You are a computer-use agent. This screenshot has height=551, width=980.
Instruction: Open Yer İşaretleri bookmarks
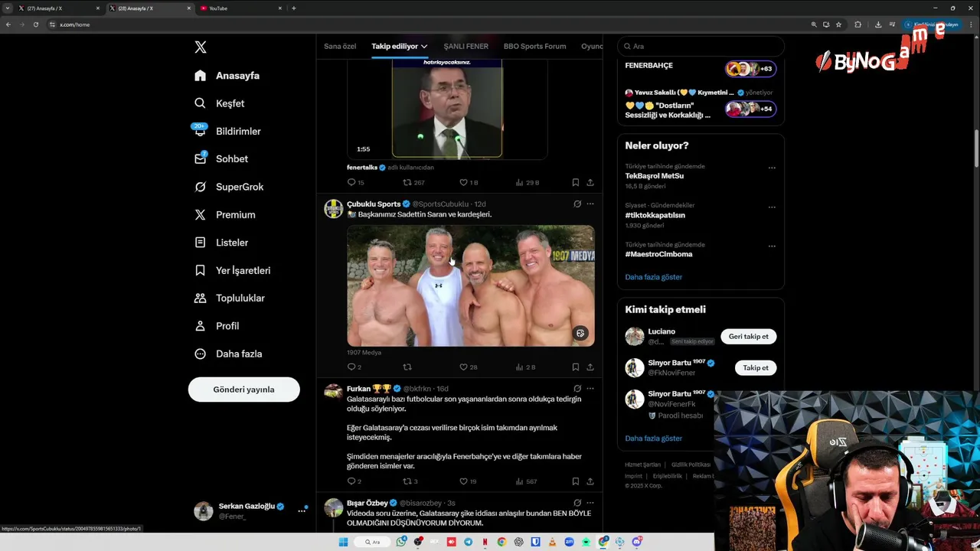coord(232,270)
